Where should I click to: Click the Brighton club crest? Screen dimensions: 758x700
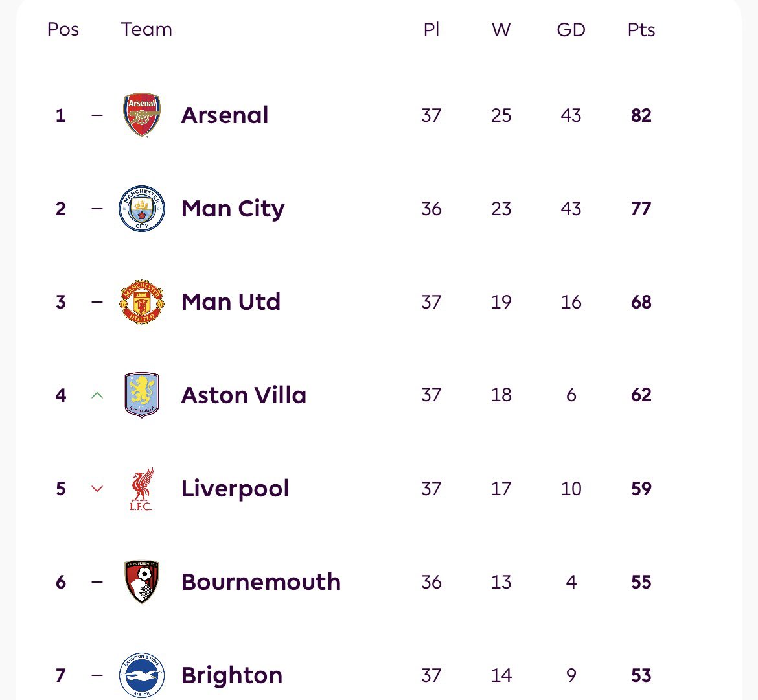142,675
